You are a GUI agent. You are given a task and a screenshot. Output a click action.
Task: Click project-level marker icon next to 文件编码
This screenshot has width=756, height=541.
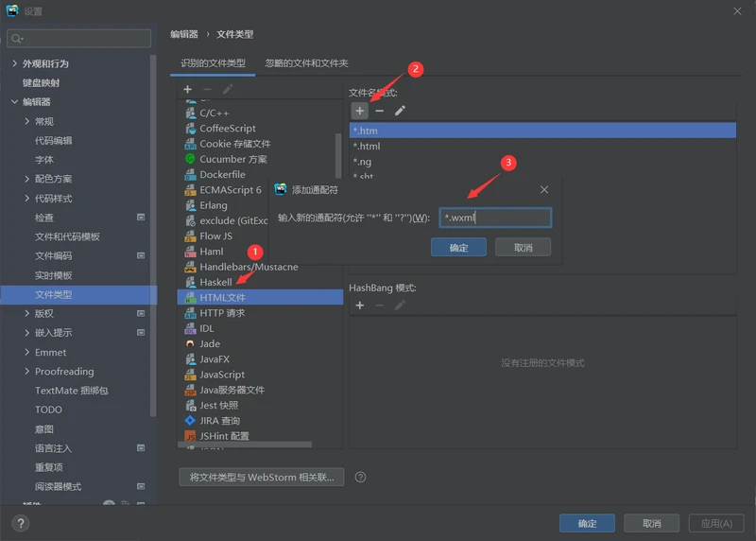point(141,255)
